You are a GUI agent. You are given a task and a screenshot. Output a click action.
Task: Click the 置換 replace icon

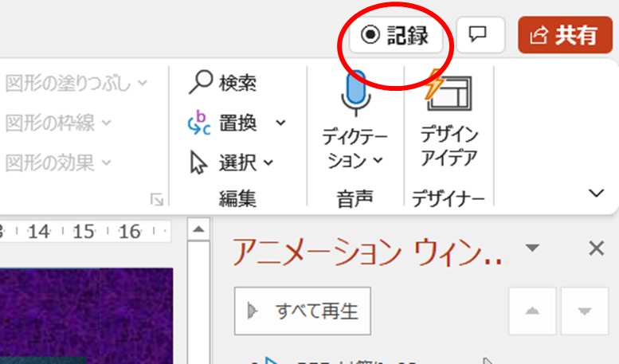(199, 123)
